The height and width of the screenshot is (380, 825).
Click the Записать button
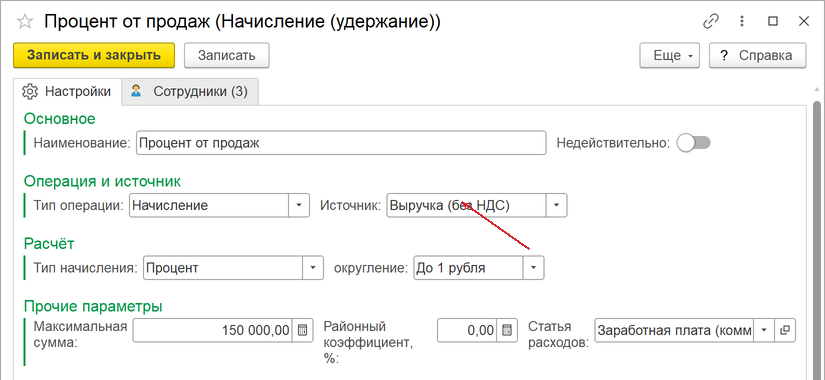[227, 55]
